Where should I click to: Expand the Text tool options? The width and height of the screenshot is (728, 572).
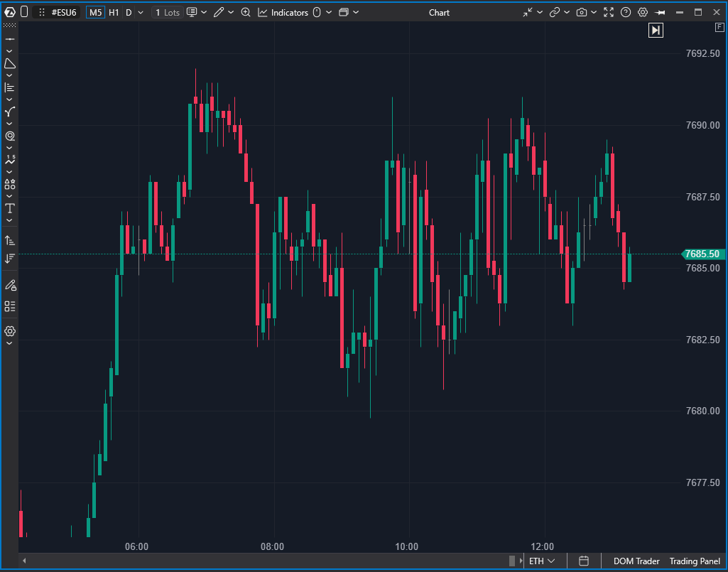point(9,220)
